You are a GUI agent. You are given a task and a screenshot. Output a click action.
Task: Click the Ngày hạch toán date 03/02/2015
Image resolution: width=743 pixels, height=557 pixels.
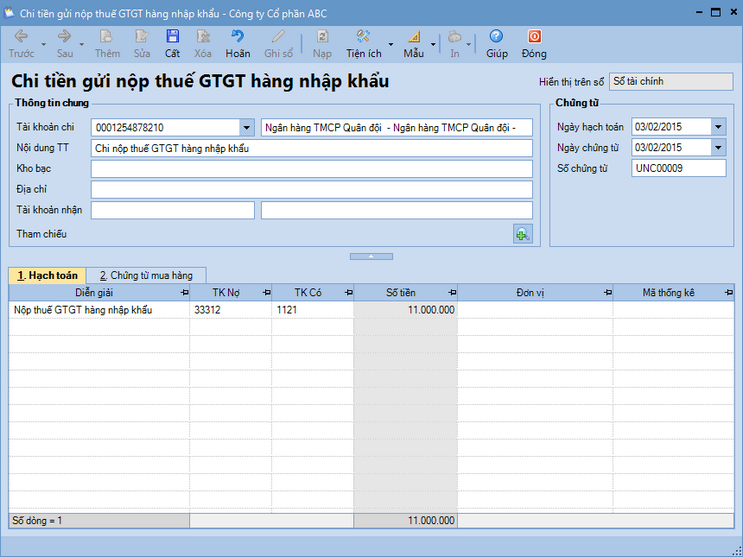(x=658, y=127)
